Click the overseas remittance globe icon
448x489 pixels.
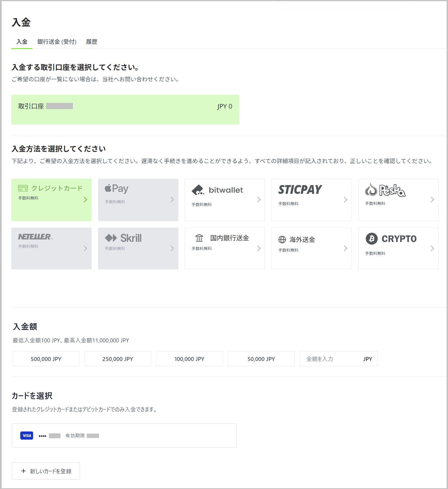(x=282, y=240)
